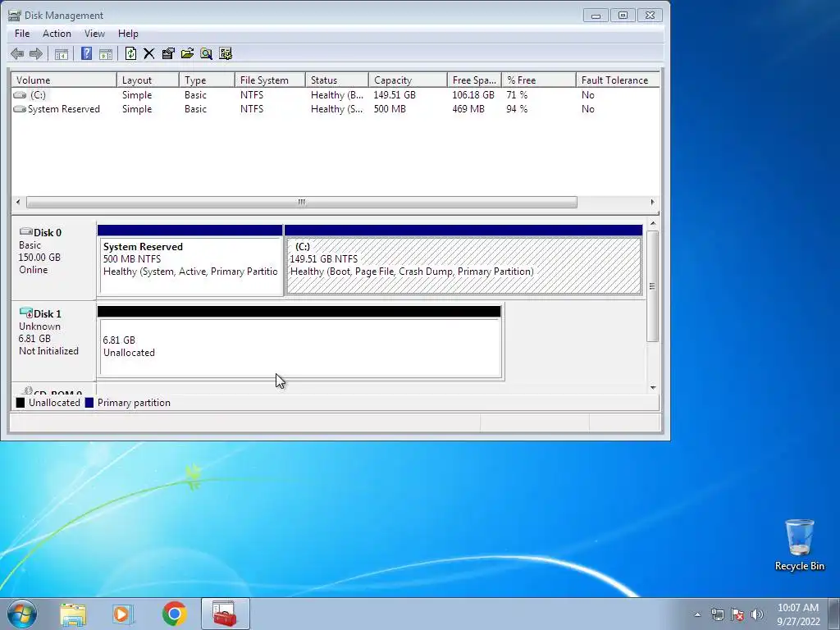Click the 149.51 GB capacity cell
Screen dimensions: 840x630
(395, 95)
